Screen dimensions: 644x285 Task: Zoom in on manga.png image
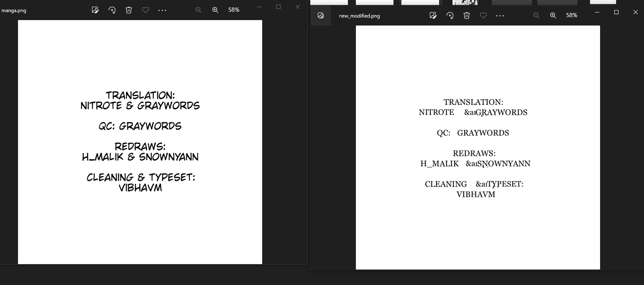pos(215,10)
